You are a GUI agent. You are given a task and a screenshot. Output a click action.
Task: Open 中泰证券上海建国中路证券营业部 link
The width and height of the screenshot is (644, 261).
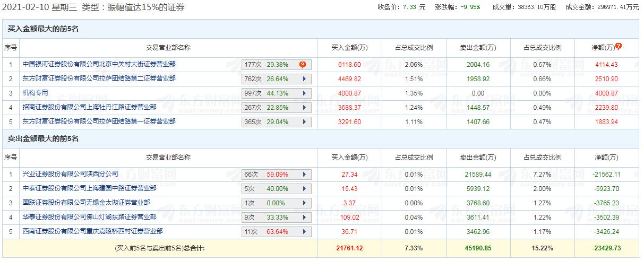pos(90,188)
